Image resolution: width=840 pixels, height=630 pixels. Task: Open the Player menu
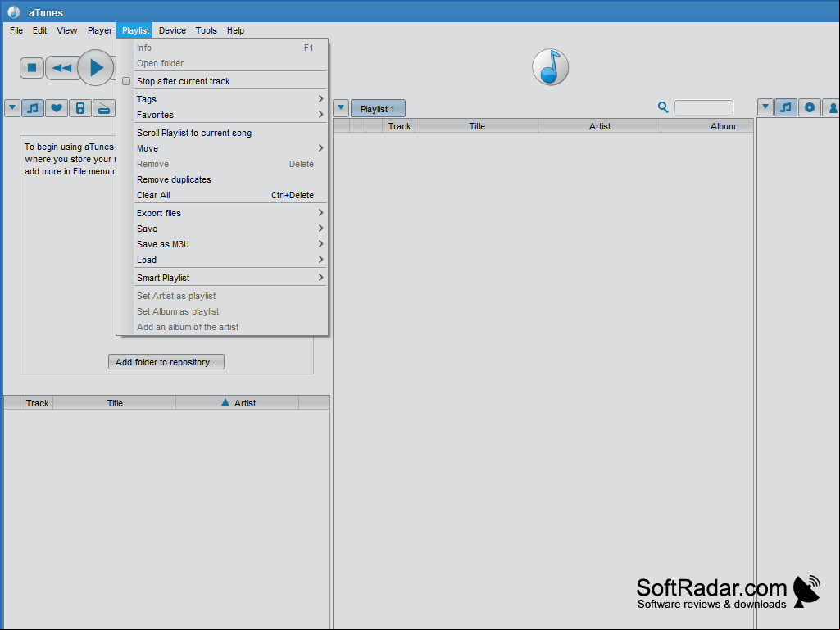[100, 30]
